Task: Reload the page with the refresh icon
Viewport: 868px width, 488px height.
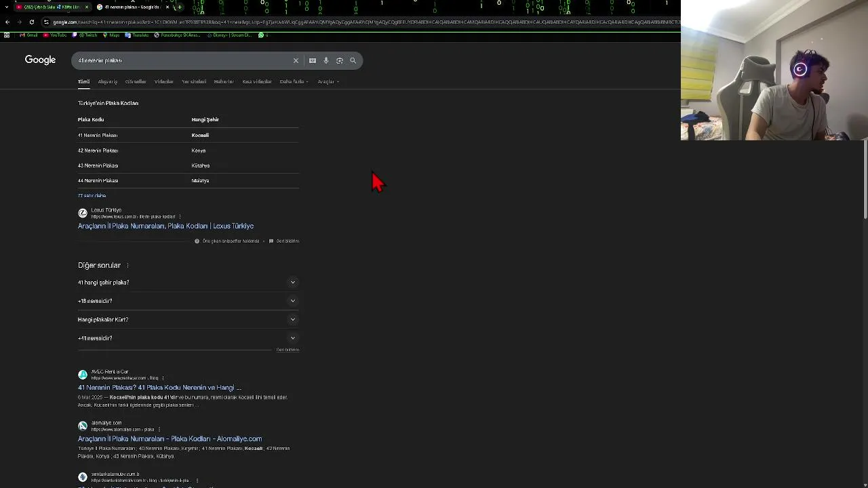Action: 32,22
